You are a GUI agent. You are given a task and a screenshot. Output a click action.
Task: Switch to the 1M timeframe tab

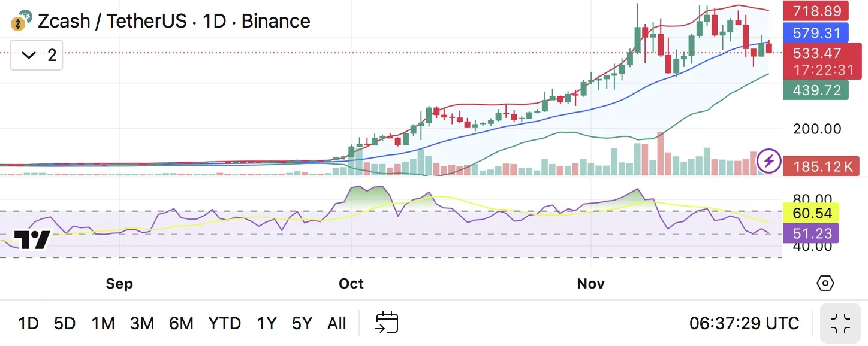[103, 323]
